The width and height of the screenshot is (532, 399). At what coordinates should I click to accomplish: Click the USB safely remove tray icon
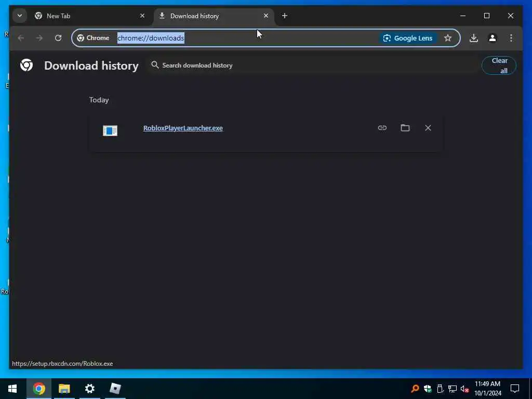tap(440, 389)
